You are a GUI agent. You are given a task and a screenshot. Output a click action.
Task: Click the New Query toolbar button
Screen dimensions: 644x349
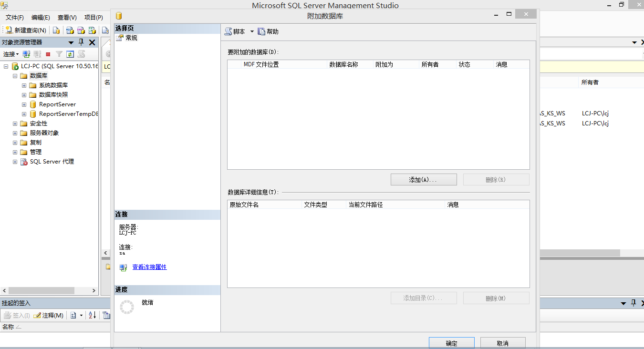click(x=26, y=30)
